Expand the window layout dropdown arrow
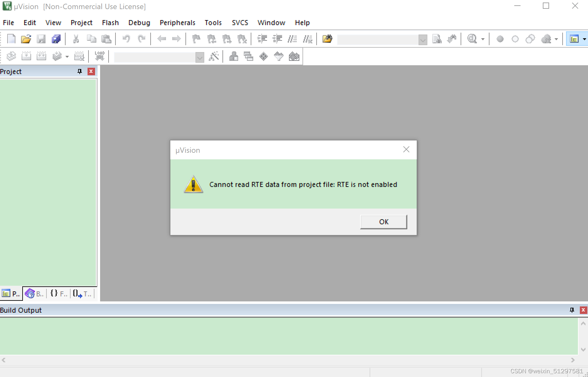This screenshot has height=377, width=588. click(x=584, y=39)
